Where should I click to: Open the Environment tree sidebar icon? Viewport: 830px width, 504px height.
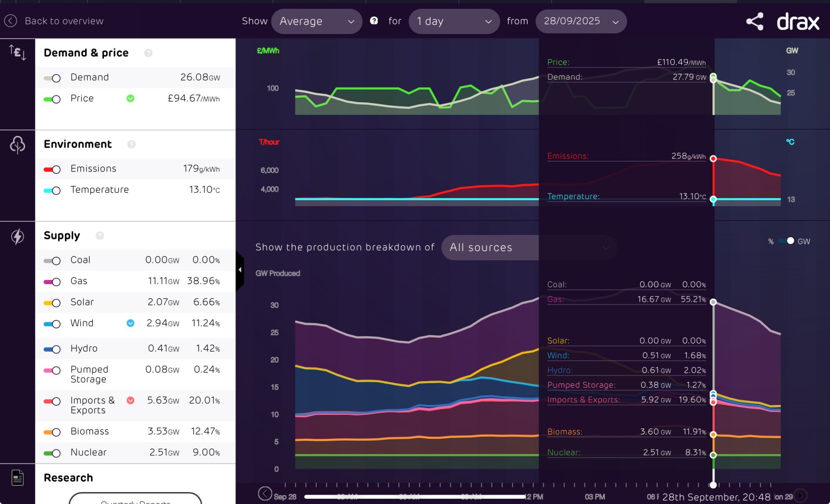point(18,145)
